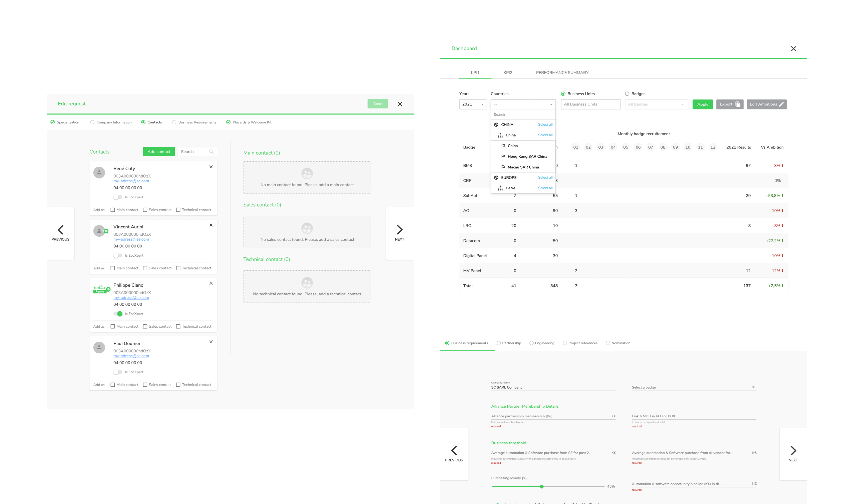Click the Export copy icon
Screen dimensions: 854x504
[x=738, y=104]
